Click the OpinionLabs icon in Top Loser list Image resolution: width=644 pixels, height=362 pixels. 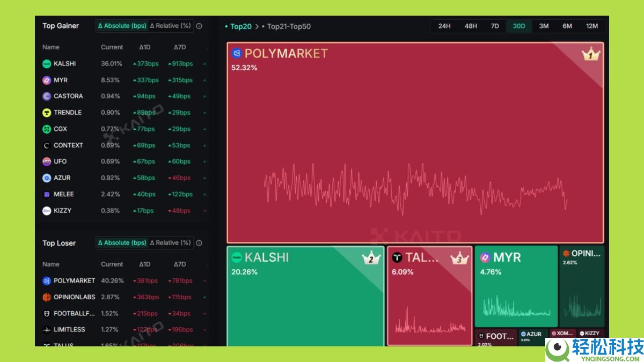click(x=47, y=297)
